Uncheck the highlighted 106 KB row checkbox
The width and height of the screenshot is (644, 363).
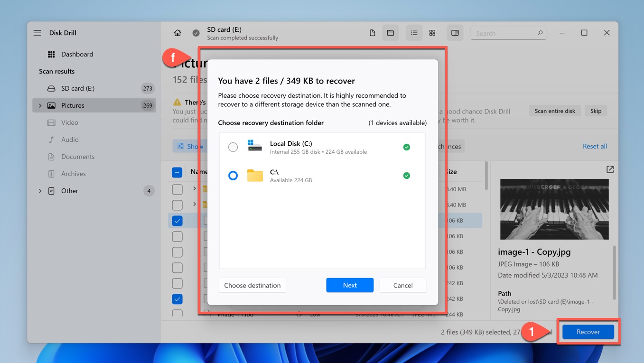click(x=177, y=221)
